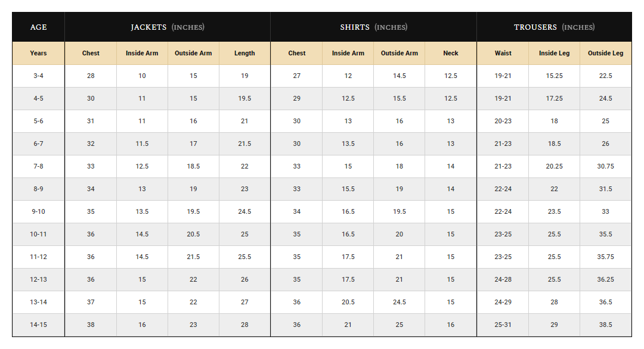
Task: Select the 3-4 years age row label
Action: tap(38, 76)
